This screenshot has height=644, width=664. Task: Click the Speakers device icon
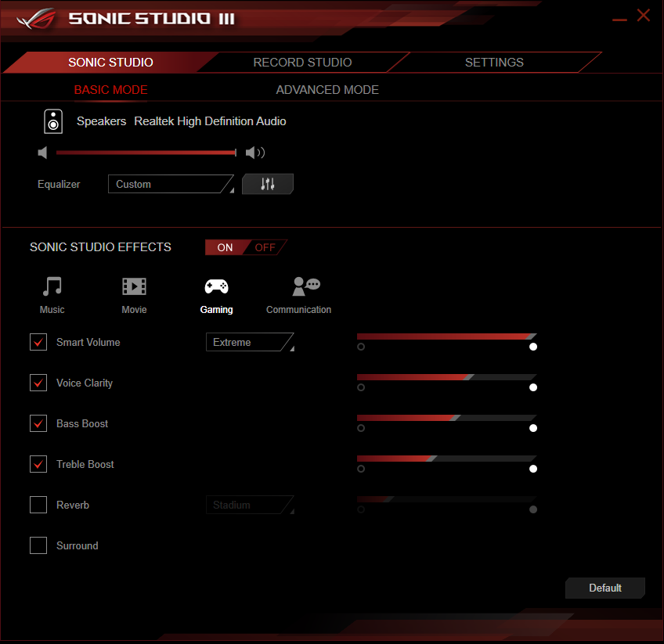tap(53, 121)
